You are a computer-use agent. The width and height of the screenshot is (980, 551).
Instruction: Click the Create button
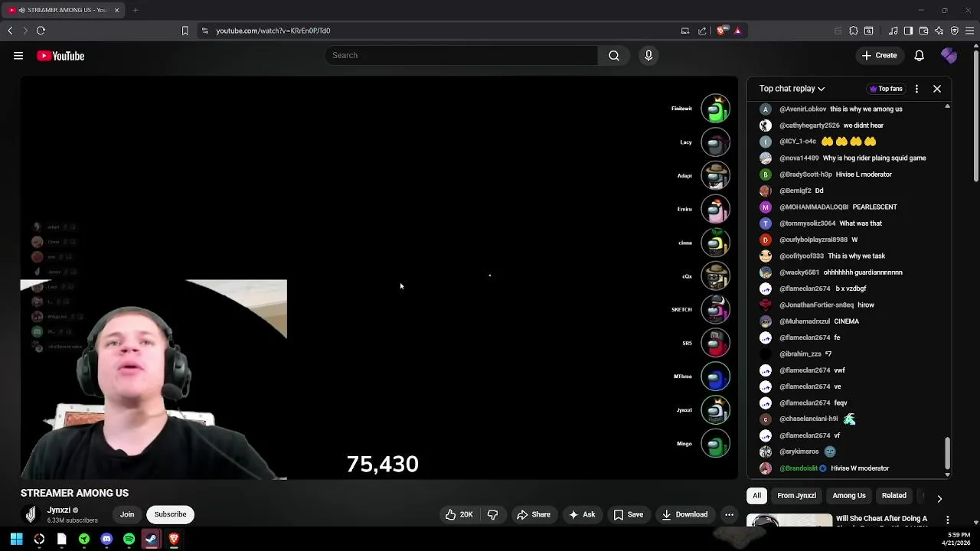(879, 55)
